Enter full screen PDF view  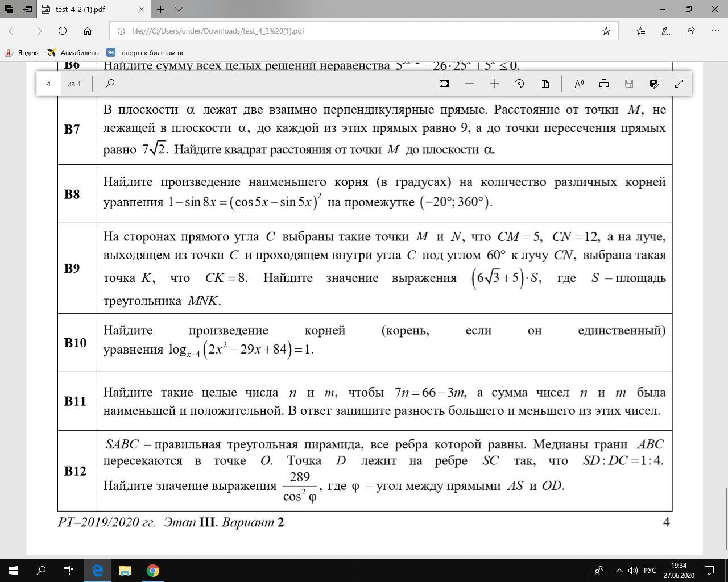click(x=679, y=84)
